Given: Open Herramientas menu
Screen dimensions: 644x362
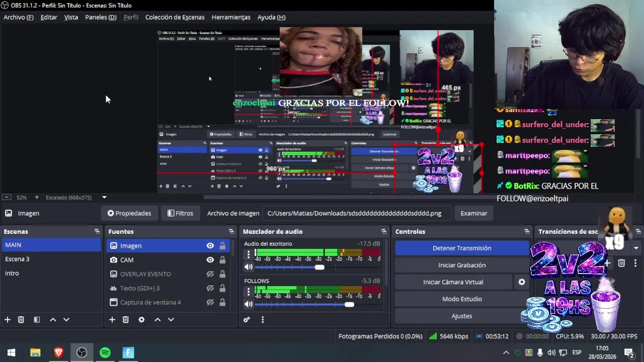Looking at the screenshot, I should point(231,17).
